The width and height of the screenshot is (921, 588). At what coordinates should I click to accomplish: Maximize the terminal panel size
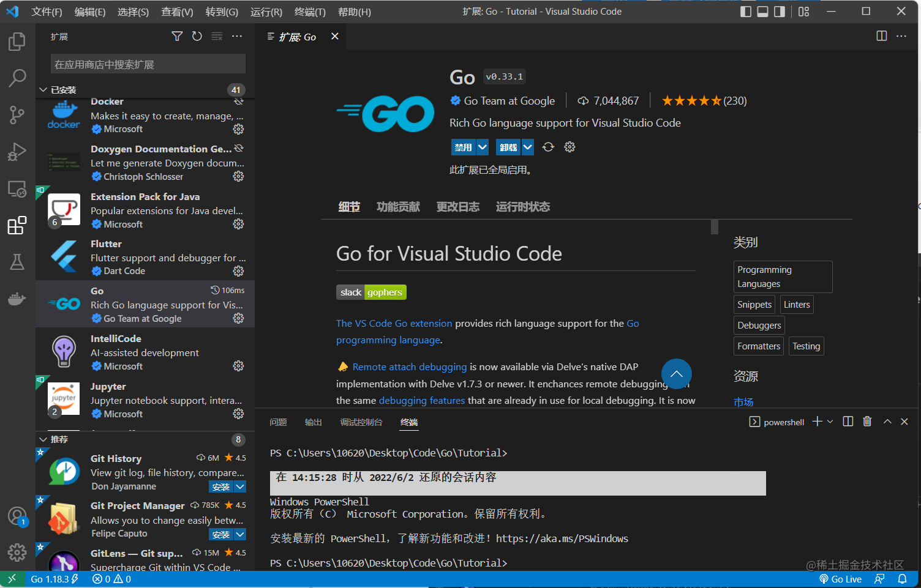click(x=887, y=422)
